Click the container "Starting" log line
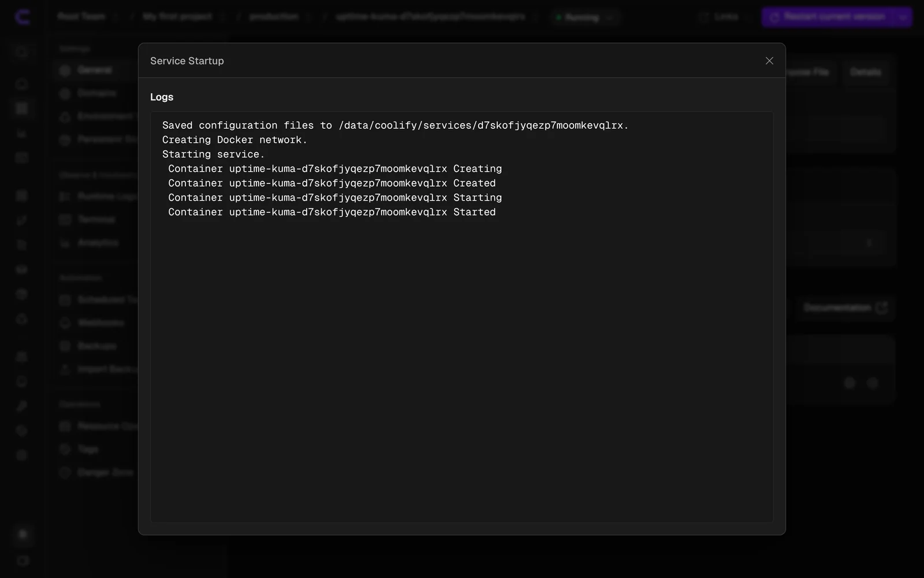Viewport: 924px width, 578px height. (x=335, y=198)
